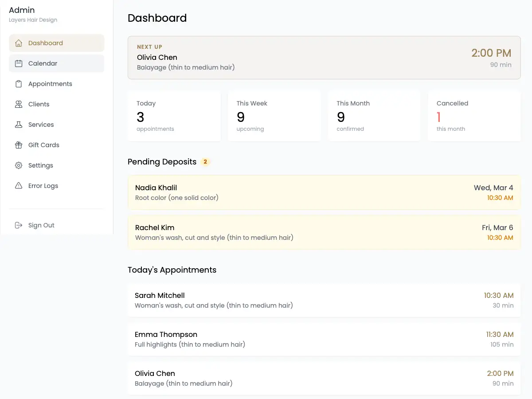This screenshot has width=532, height=399.
Task: Open the Dashboard home icon
Action: 18,43
